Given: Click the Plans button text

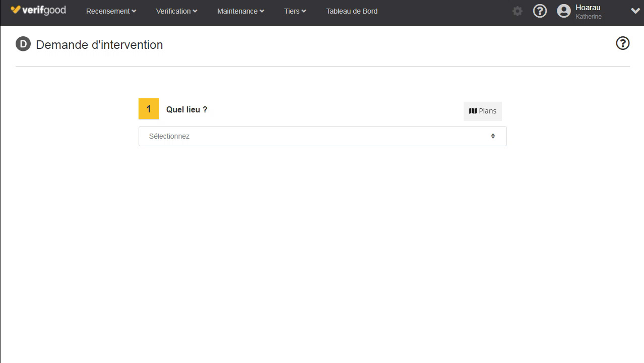Looking at the screenshot, I should point(487,111).
